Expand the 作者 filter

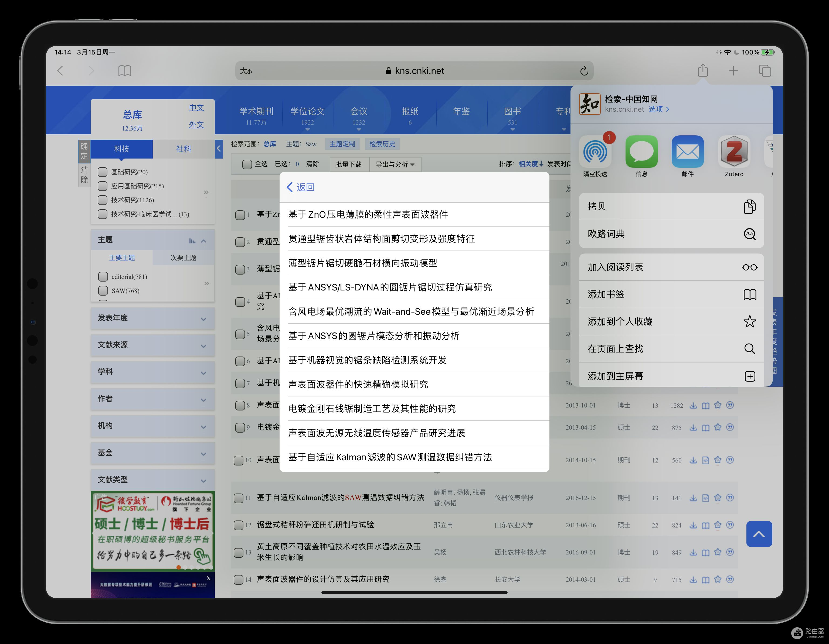coord(152,399)
